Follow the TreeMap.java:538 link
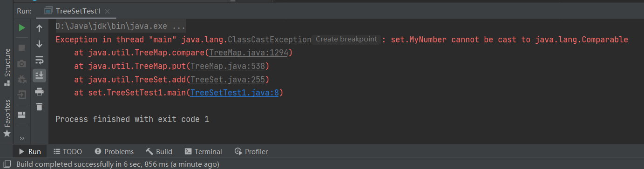 227,67
